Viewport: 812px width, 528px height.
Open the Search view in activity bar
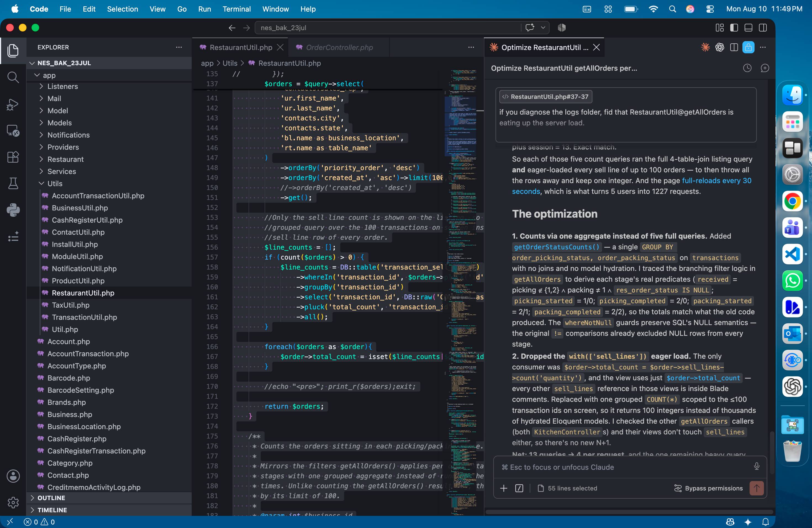point(13,77)
